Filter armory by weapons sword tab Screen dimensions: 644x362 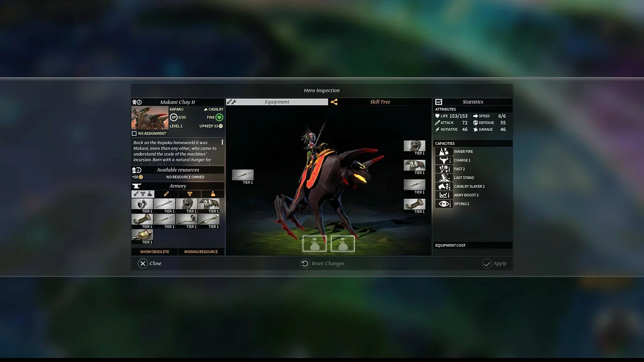click(166, 194)
